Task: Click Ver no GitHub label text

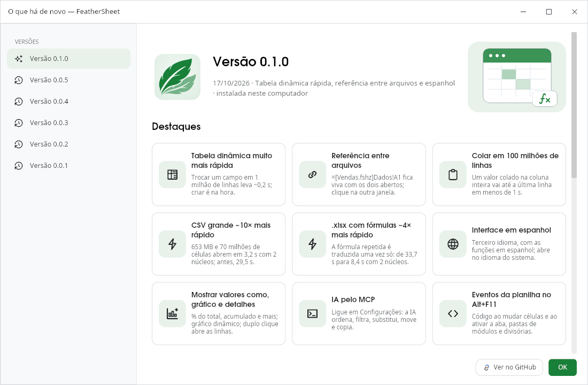Action: (x=514, y=367)
